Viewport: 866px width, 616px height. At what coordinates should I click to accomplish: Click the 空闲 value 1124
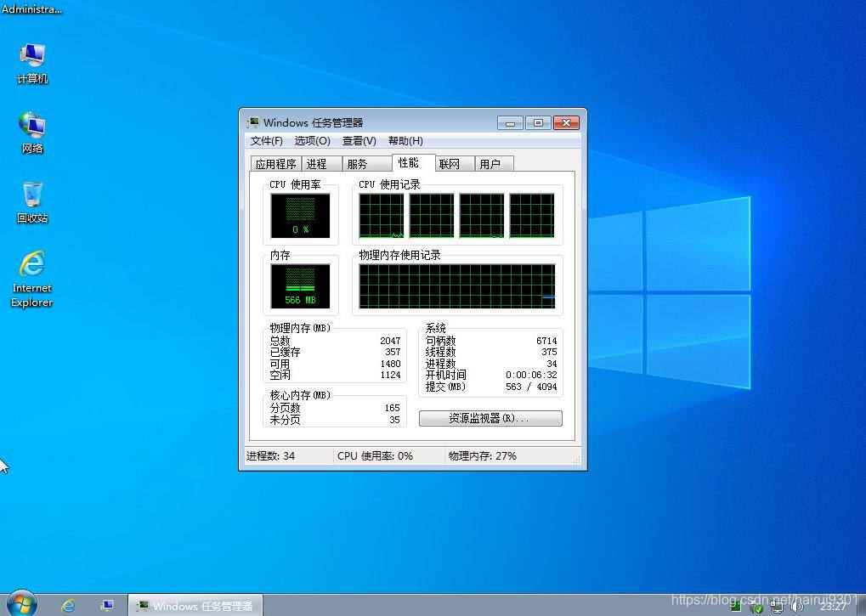pyautogui.click(x=390, y=376)
